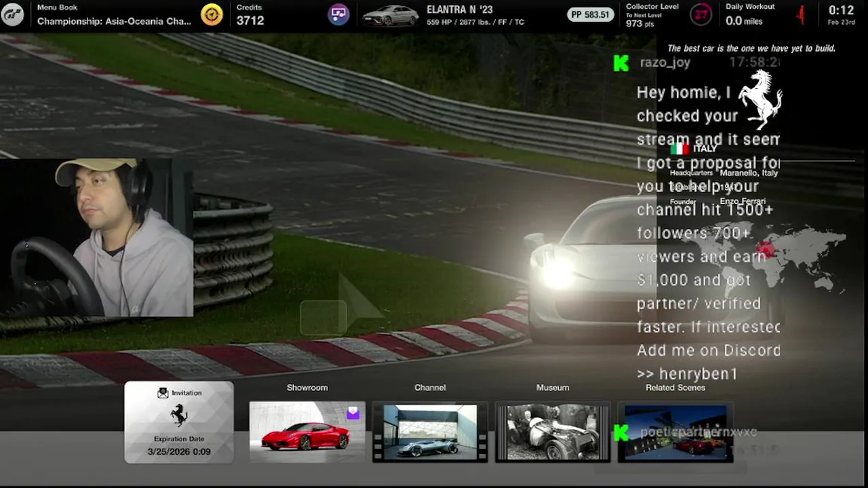Click the Museum label
868x488 pixels.
tap(553, 388)
